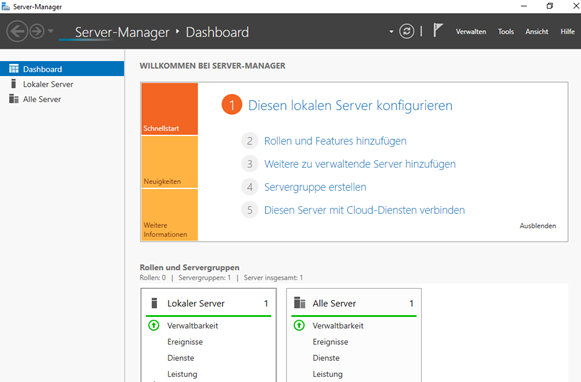Click Alle Server icon in sidebar

coord(14,99)
